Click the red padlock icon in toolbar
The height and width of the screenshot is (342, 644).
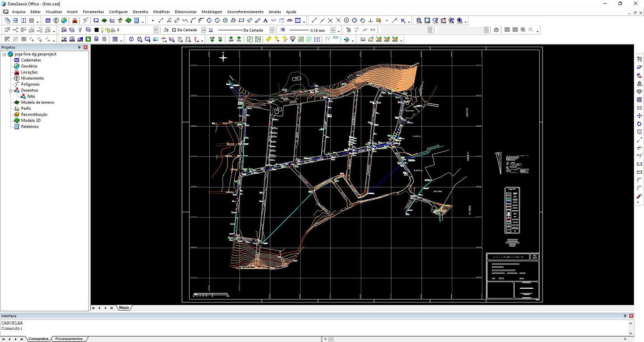pyautogui.click(x=75, y=21)
